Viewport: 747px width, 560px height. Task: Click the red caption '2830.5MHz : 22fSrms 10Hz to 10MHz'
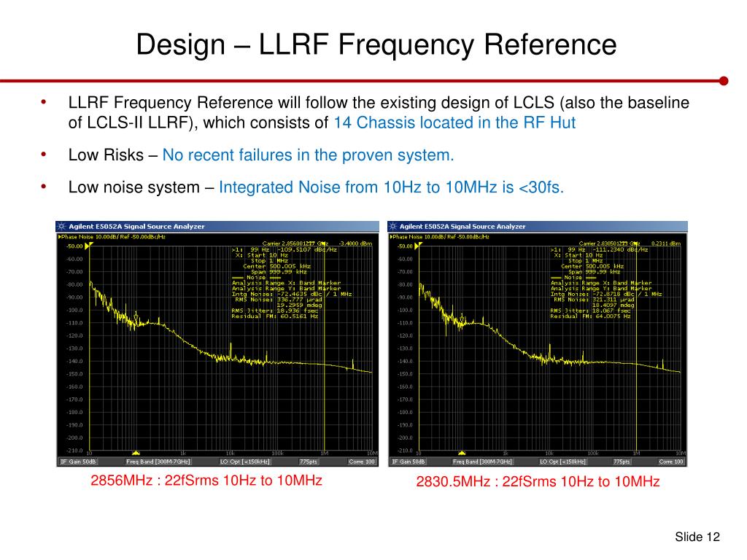point(538,481)
